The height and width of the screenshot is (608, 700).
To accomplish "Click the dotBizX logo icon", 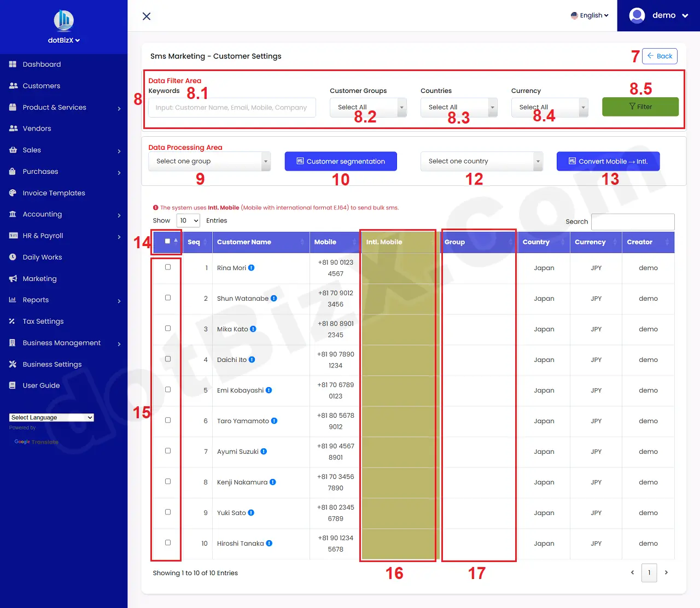I will click(x=64, y=21).
